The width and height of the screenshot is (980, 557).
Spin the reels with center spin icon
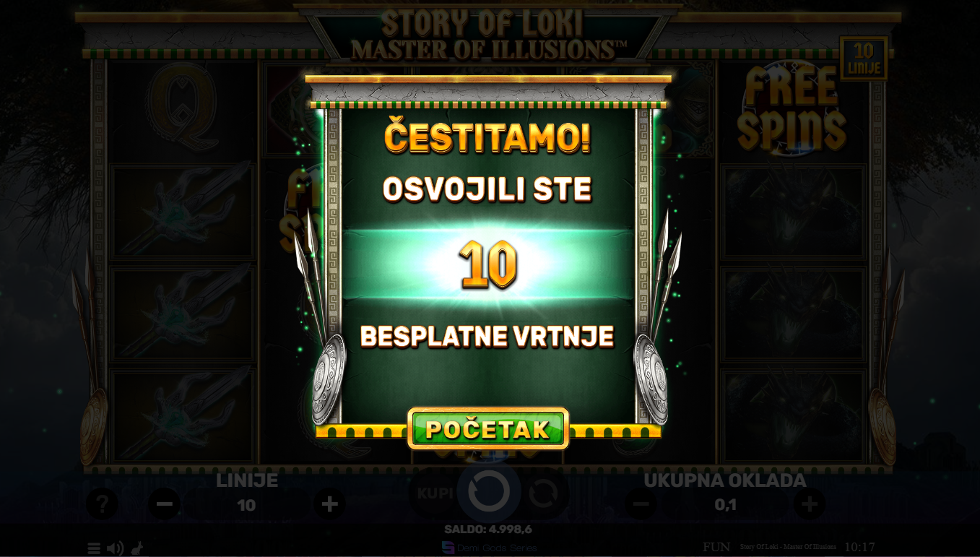coord(489,493)
